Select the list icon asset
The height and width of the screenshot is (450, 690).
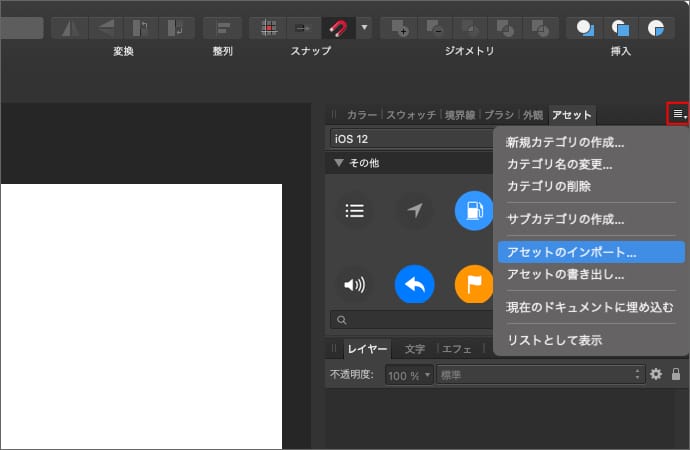click(354, 210)
